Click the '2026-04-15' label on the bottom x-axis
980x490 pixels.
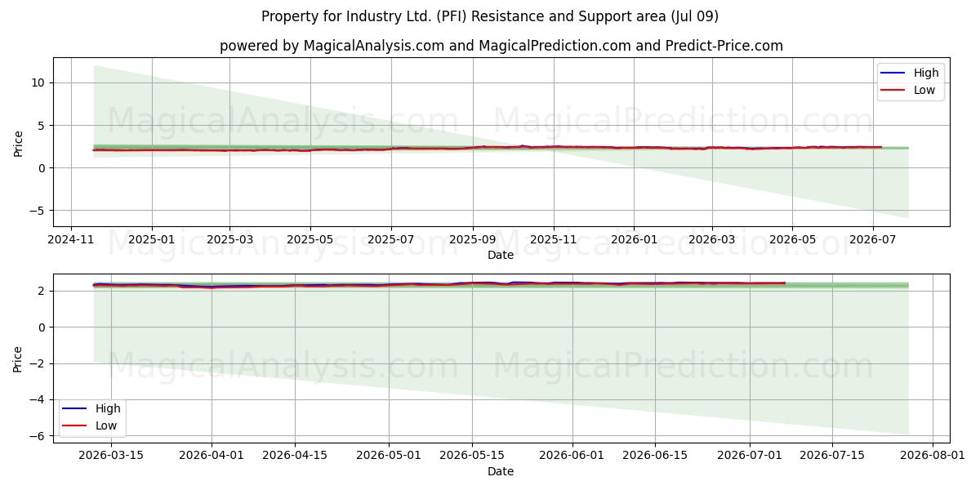pos(294,456)
